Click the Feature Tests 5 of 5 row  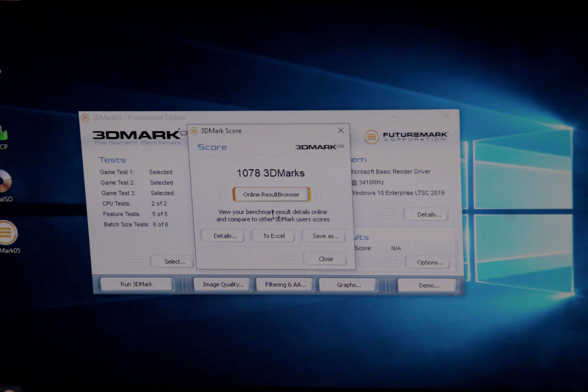click(x=135, y=214)
